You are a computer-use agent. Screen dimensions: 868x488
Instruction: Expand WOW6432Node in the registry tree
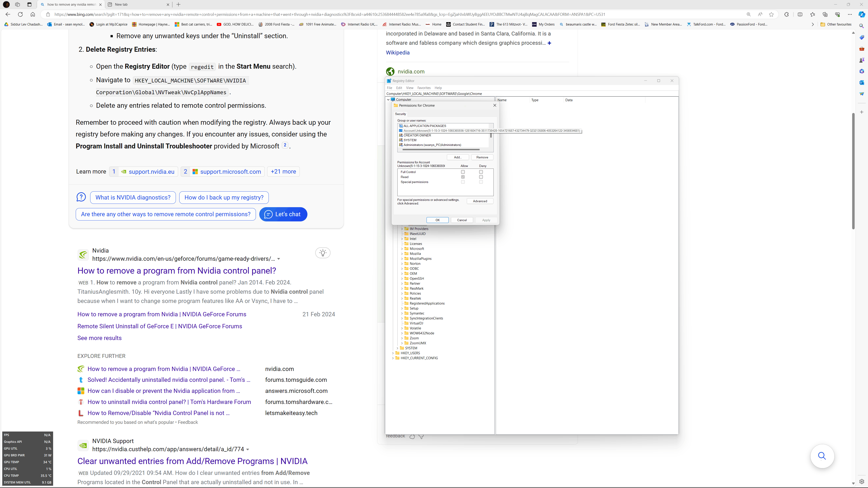coord(402,333)
